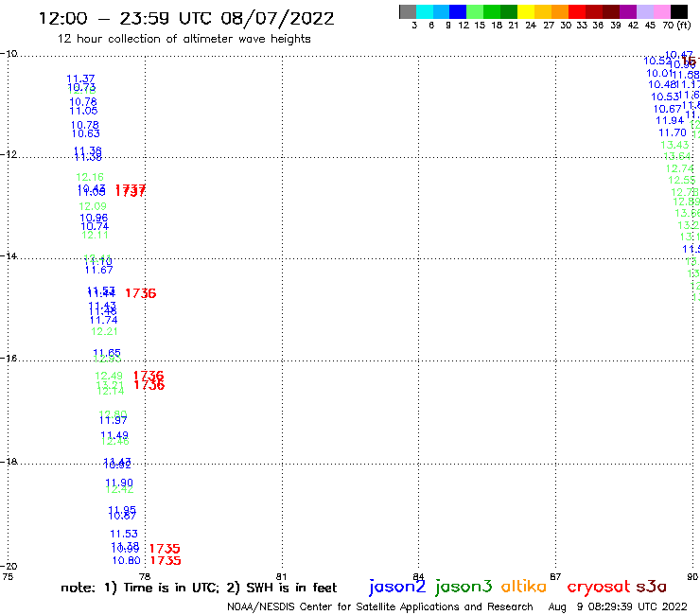Click the green value 12.74
This screenshot has height=615, width=700.
pos(680,168)
